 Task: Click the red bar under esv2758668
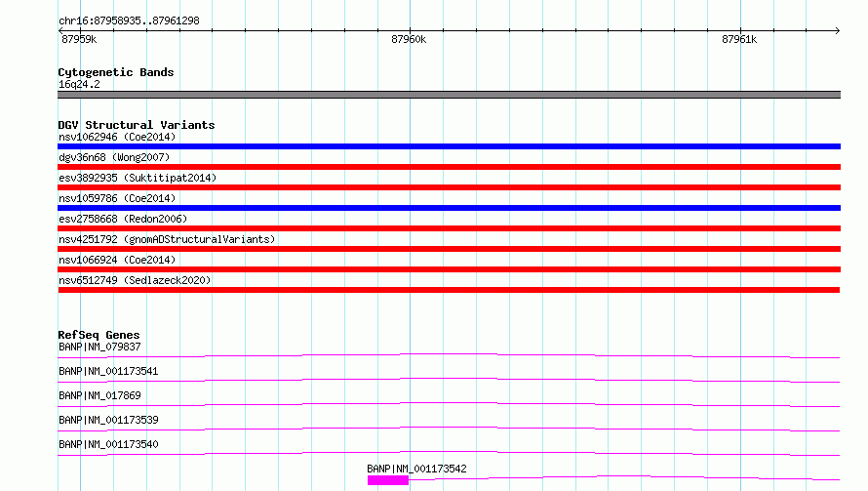click(x=449, y=228)
